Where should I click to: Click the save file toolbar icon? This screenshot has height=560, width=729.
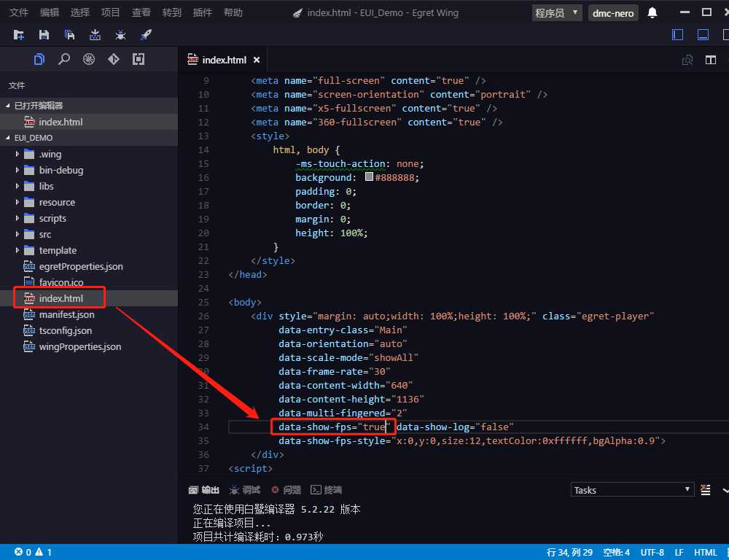click(44, 34)
